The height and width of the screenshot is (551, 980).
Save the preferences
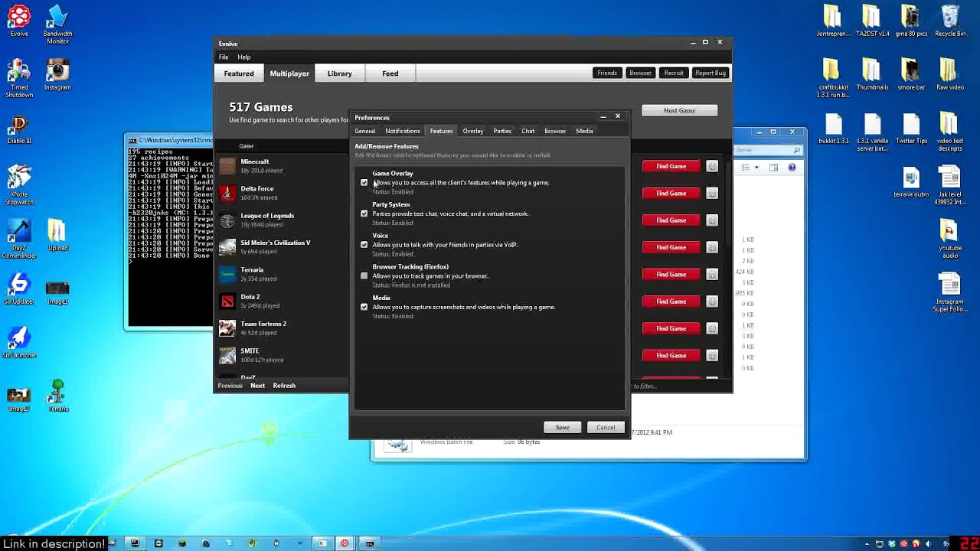pyautogui.click(x=562, y=428)
